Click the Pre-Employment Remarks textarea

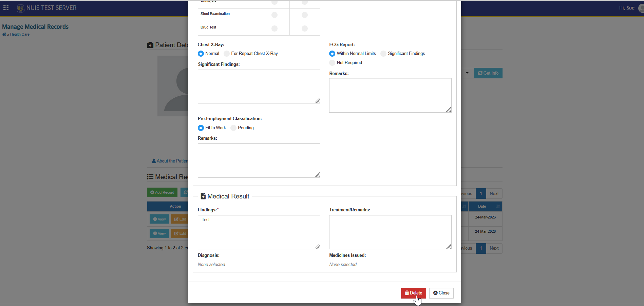[259, 160]
